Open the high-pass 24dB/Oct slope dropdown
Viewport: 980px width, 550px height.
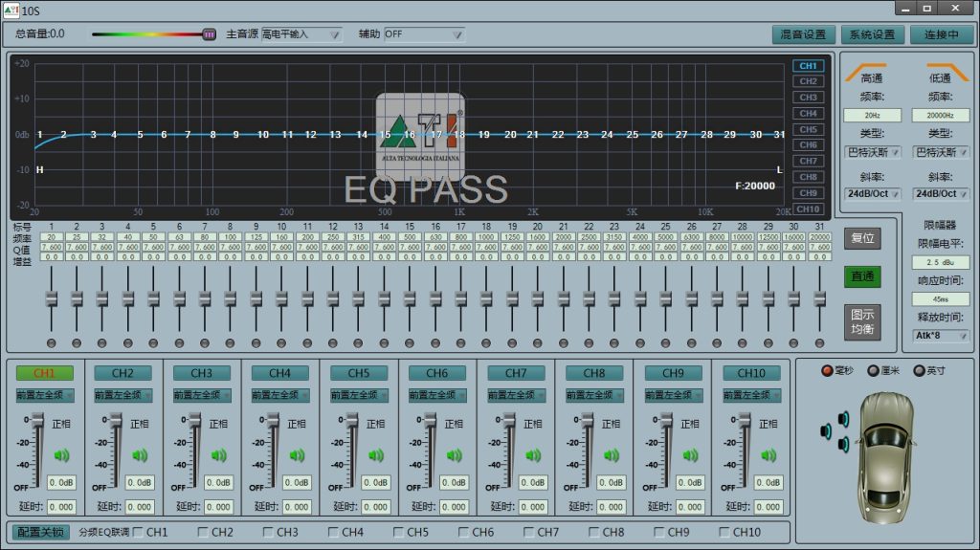point(873,194)
